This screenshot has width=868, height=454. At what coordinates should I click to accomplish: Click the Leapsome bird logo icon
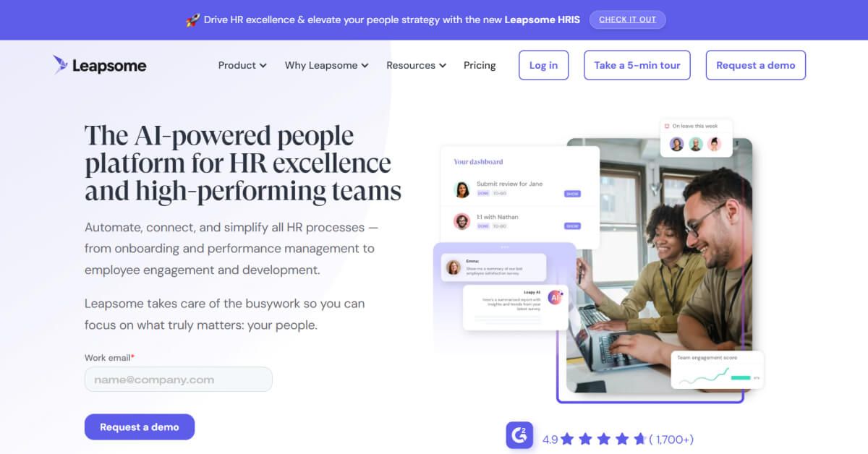coord(60,65)
